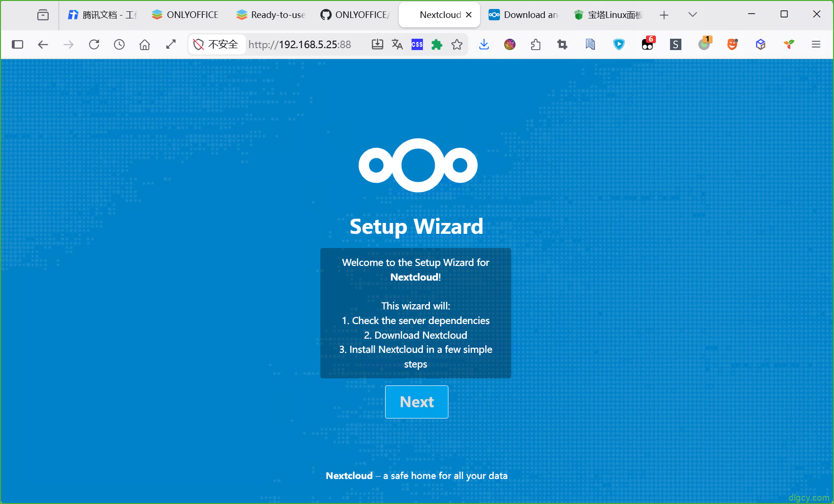
Task: Open the first ONLYOFFICE tab
Action: 185,15
